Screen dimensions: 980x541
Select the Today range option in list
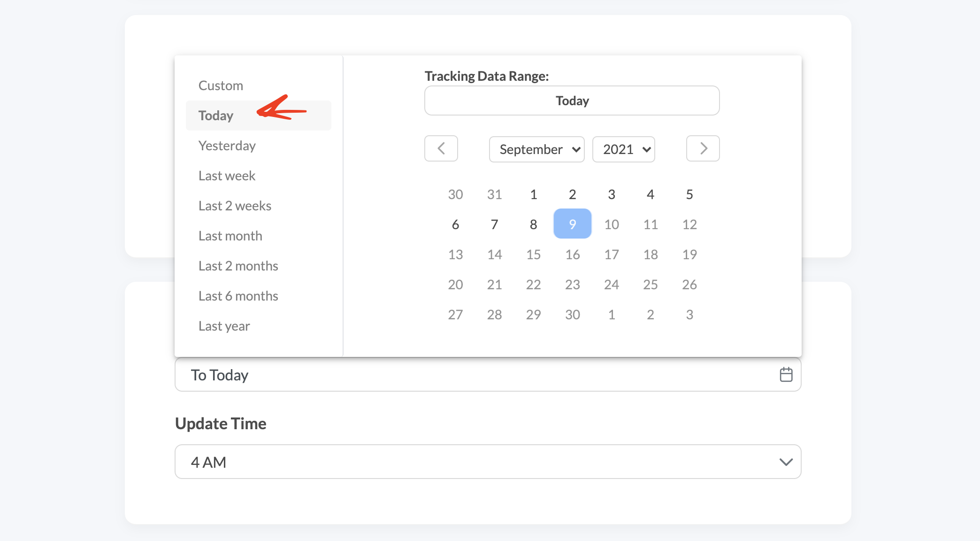coord(259,116)
